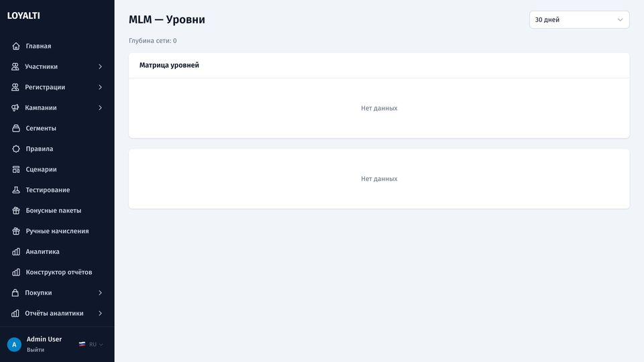The width and height of the screenshot is (644, 362).
Task: Click the Конструктор отчётов chart icon
Action: point(16,272)
